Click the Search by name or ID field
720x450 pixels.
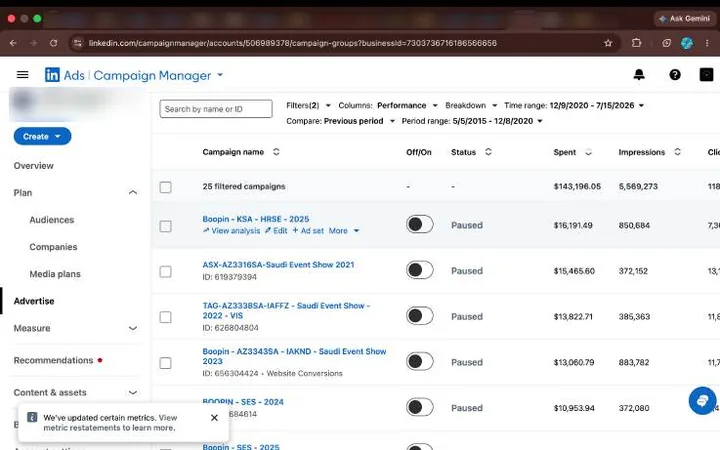point(216,109)
